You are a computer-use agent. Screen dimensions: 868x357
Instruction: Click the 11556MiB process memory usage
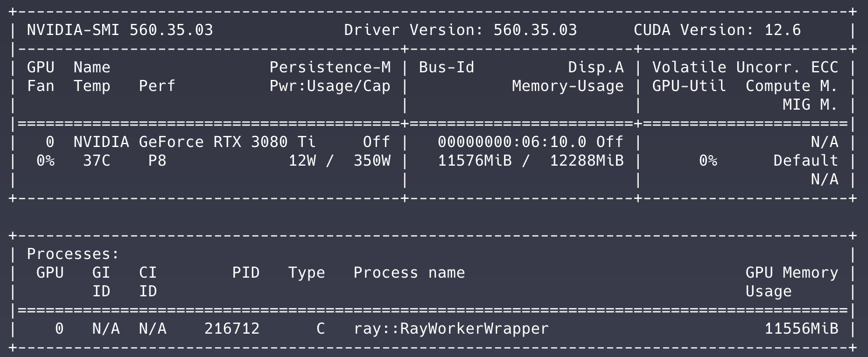(x=801, y=329)
